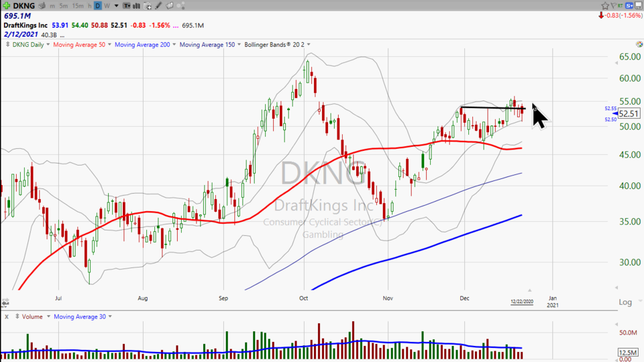This screenshot has height=362, width=644.
Task: Switch to the 1-minute 'm' timeframe
Action: pos(52,6)
